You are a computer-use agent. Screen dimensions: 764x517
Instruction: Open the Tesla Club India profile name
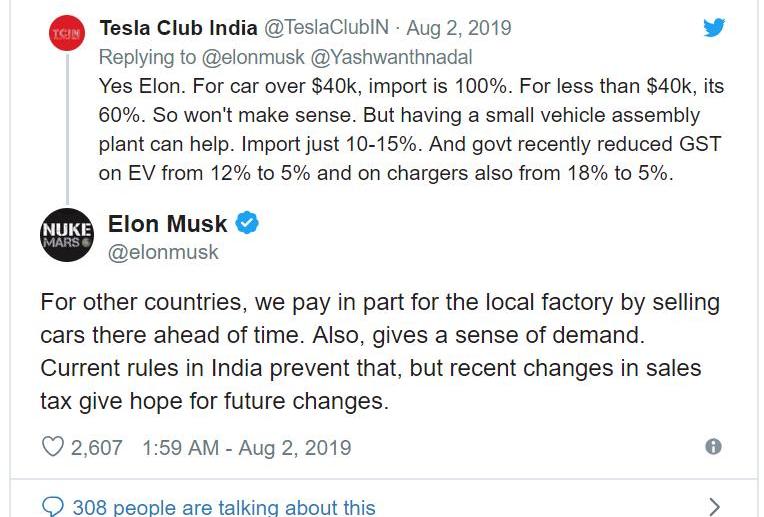[x=178, y=28]
